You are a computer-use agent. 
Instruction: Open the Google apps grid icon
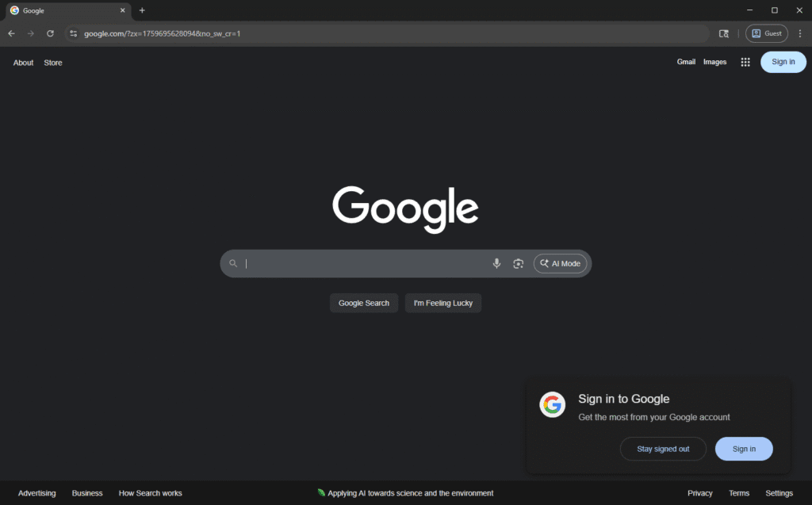tap(745, 61)
